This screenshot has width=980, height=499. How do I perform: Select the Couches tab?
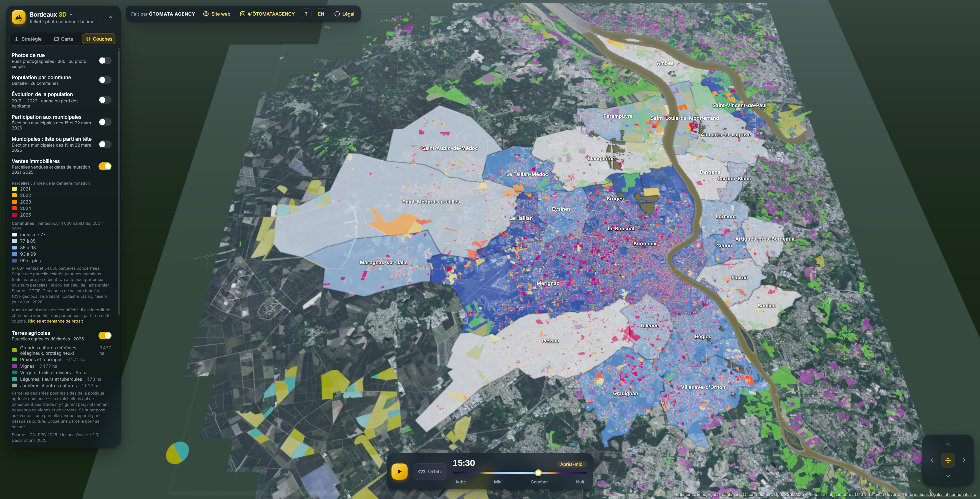point(99,39)
